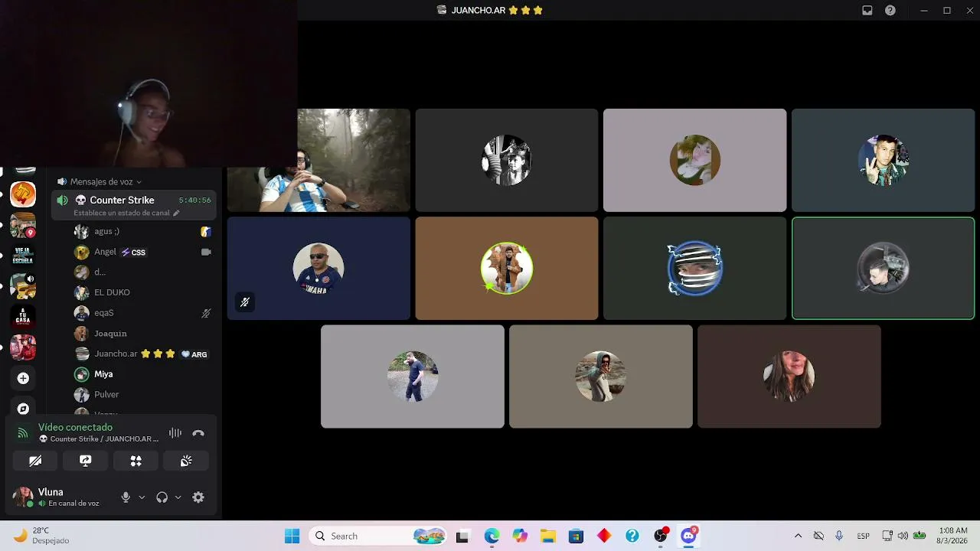The width and height of the screenshot is (980, 551).
Task: Expand microphone input device options
Action: 142,497
